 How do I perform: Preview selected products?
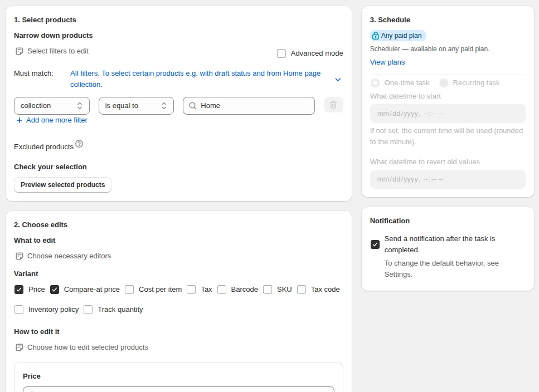point(62,185)
